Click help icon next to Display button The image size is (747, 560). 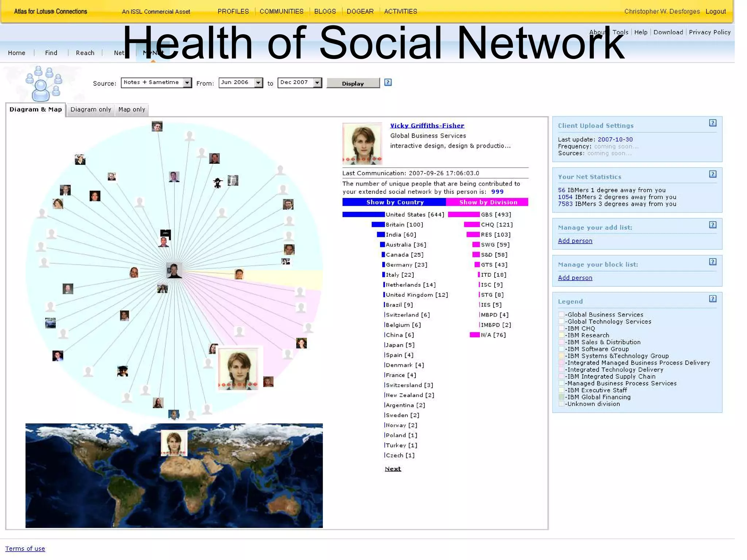tap(388, 82)
